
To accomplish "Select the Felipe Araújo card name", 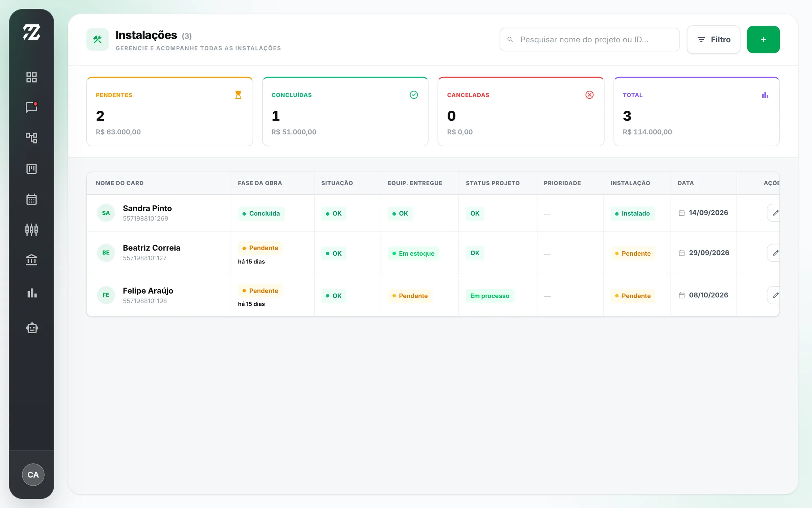I will click(x=148, y=291).
